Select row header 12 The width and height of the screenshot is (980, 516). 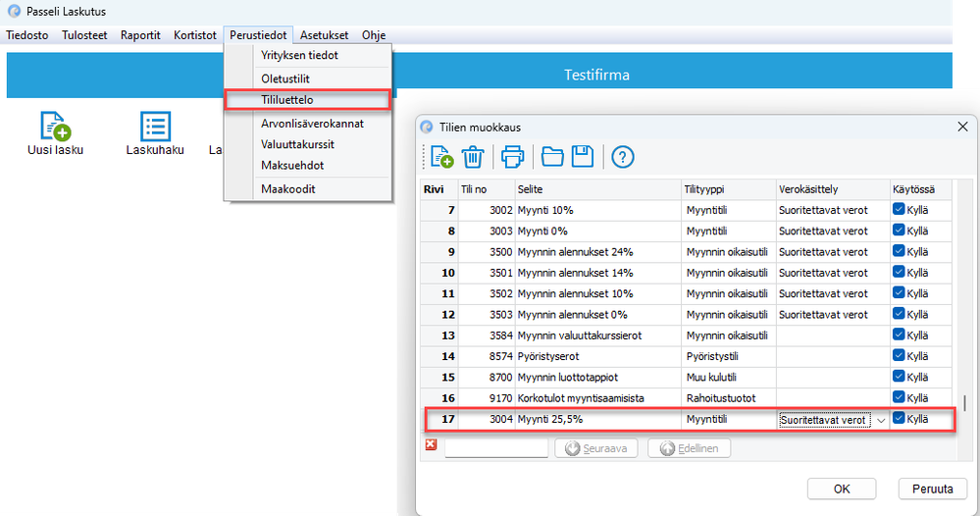click(x=440, y=315)
